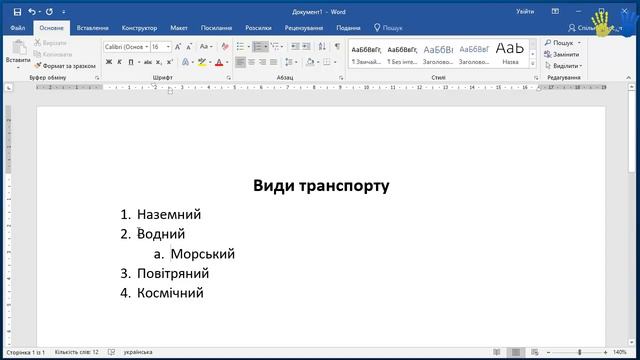640x360 pixels.
Task: Expand the styles gallery with More arrow
Action: [x=533, y=63]
